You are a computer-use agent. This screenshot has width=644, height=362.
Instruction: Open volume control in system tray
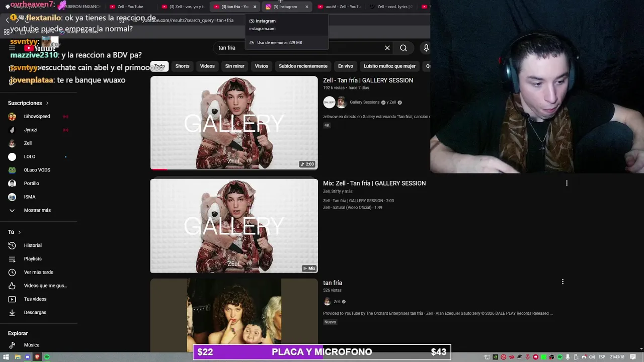592,357
